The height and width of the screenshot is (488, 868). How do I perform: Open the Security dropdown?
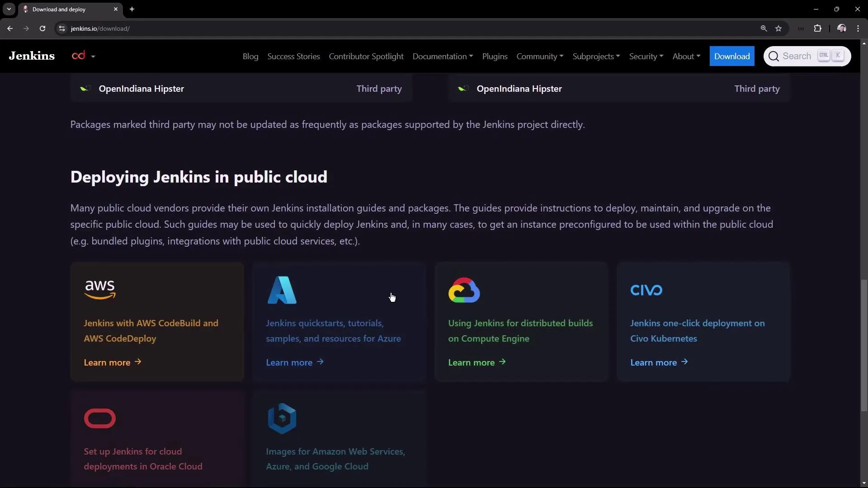(646, 56)
